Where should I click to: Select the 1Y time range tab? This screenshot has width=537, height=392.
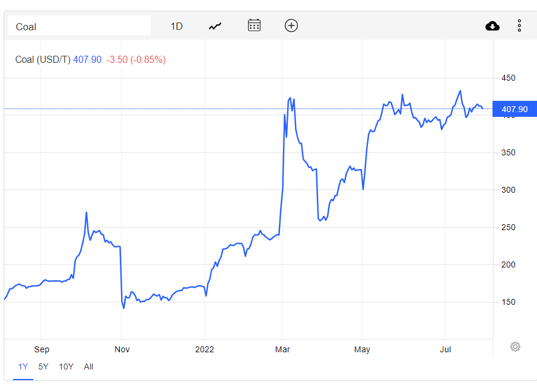(x=23, y=366)
